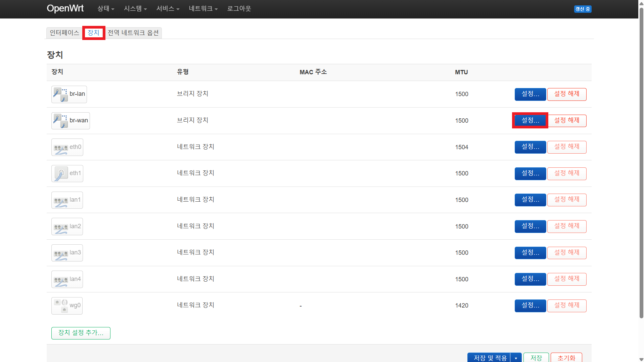The image size is (644, 362).
Task: Expand the 시스템 menu
Action: [135, 9]
